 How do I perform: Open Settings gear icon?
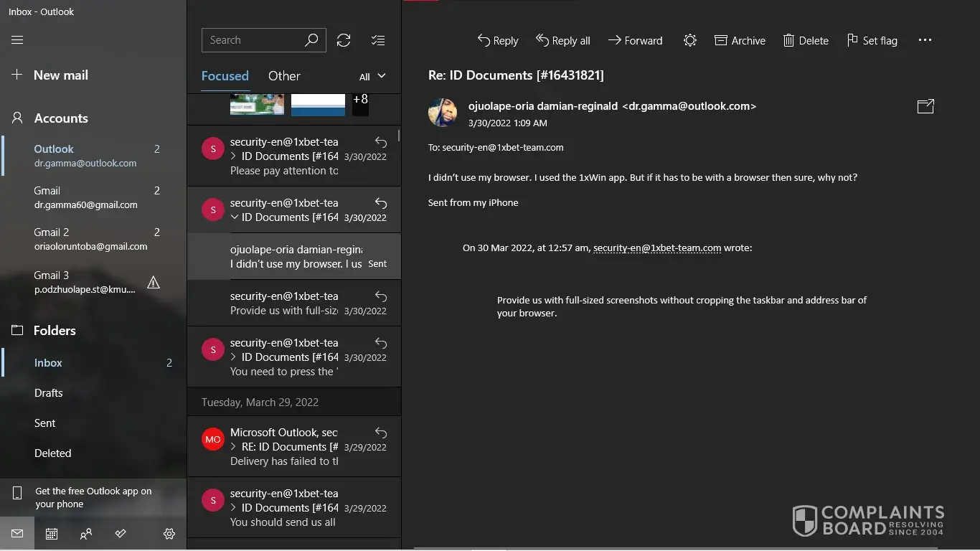pos(169,534)
